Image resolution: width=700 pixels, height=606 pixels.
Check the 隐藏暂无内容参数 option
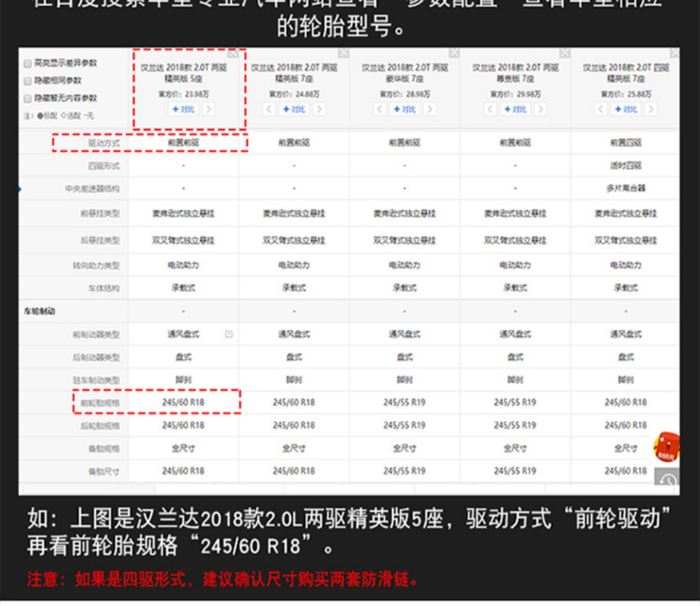coord(28,98)
